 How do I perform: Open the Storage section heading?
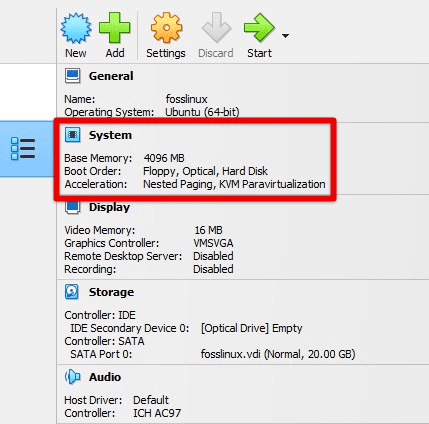point(111,292)
